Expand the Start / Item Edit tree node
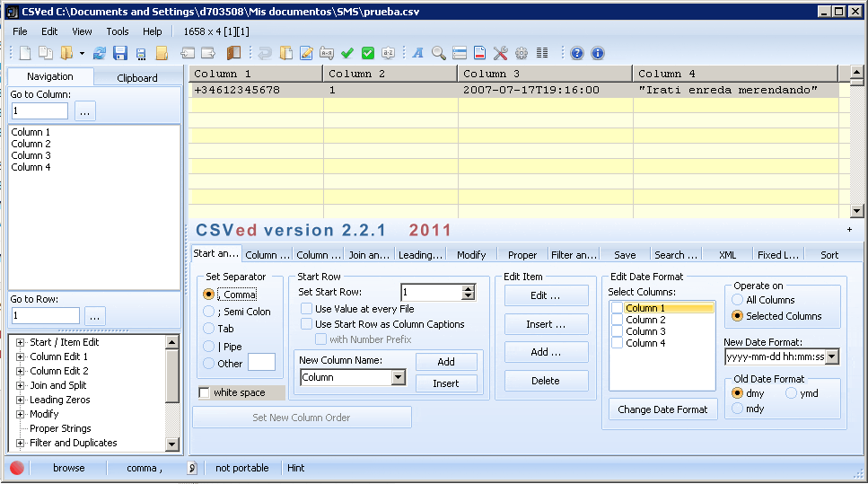 [20, 342]
